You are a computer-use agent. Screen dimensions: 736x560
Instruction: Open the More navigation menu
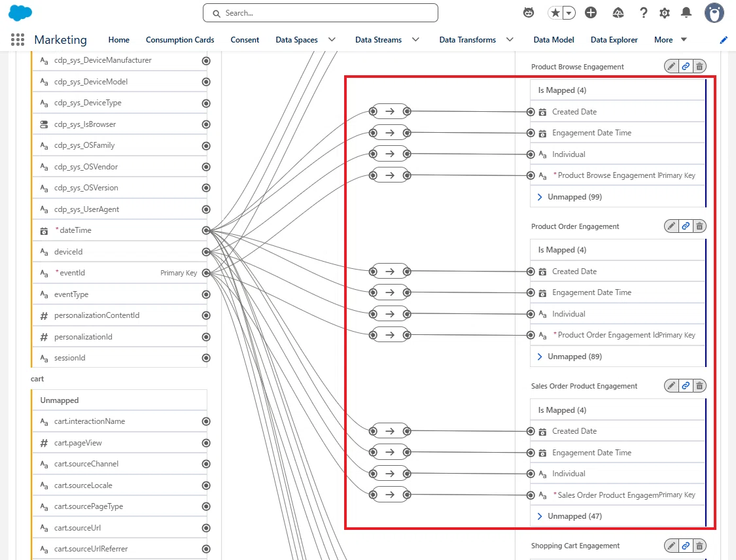point(671,40)
